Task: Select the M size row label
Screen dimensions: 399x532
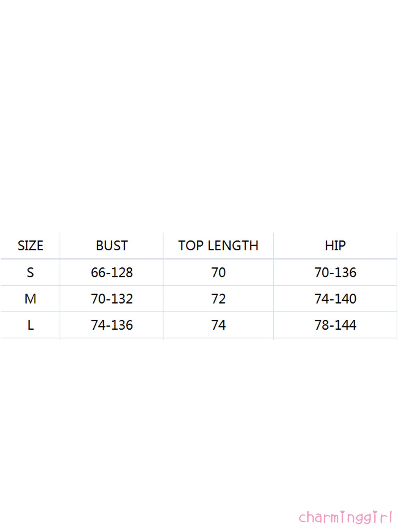Action: [30, 299]
